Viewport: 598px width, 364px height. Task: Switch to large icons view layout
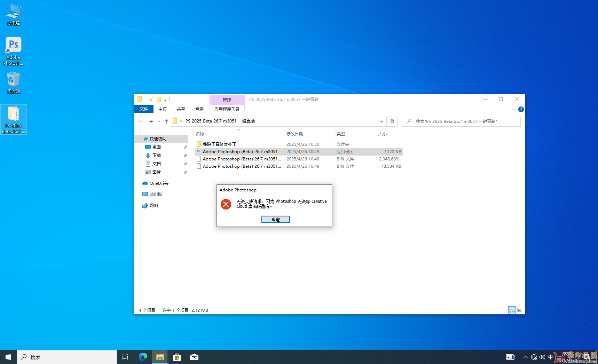520,310
